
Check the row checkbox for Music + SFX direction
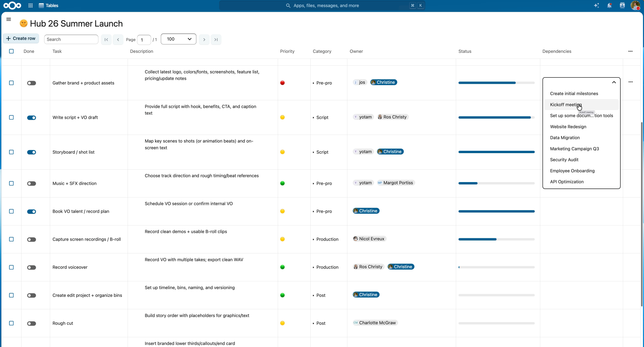tap(11, 183)
